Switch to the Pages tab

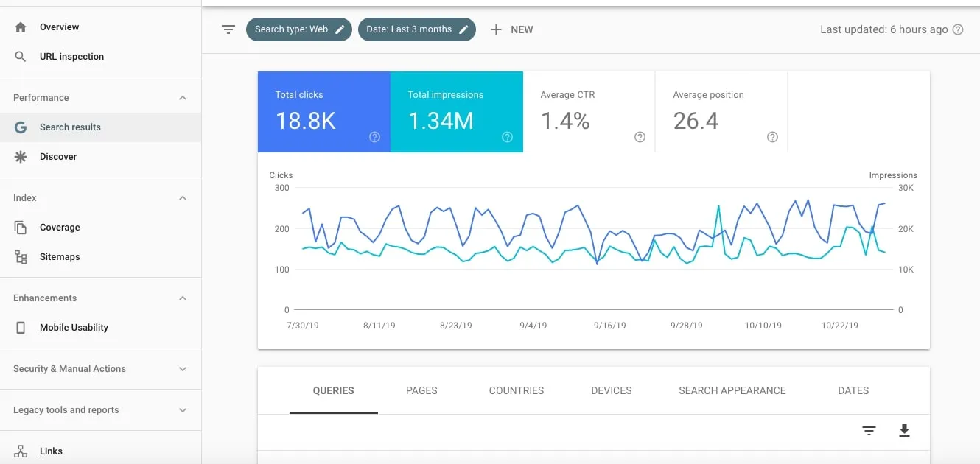(421, 390)
